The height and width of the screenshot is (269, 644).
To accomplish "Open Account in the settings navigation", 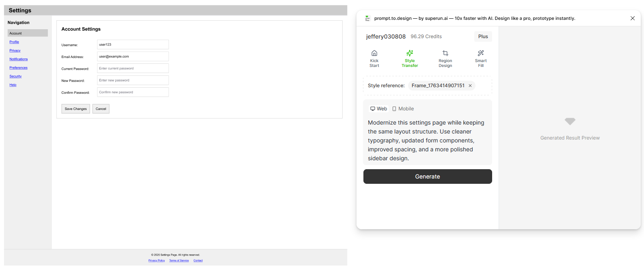I will pos(28,33).
